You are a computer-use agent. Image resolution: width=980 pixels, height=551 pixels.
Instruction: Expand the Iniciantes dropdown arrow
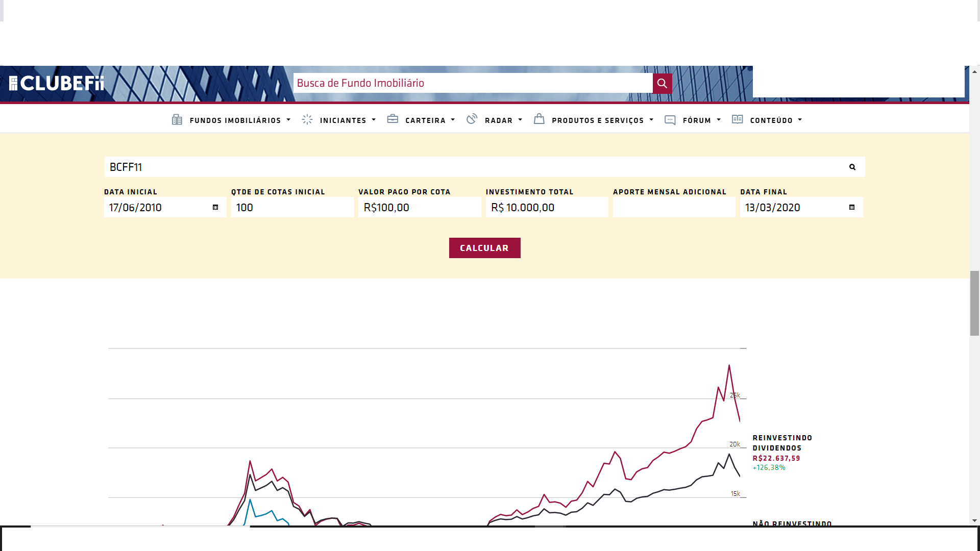[374, 120]
